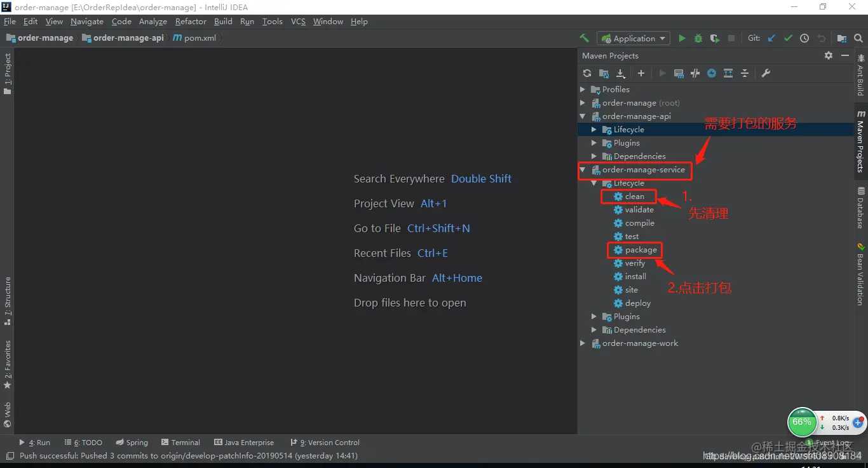Screen dimensions: 868x468
Task: Reimport all Maven projects
Action: (x=587, y=73)
